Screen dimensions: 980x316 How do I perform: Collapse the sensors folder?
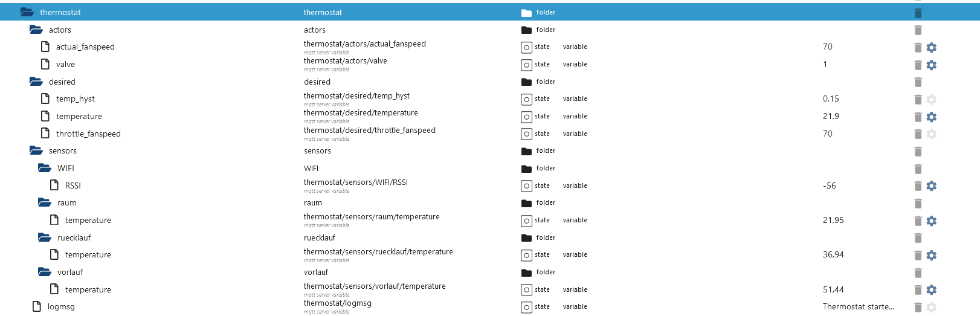pos(36,150)
